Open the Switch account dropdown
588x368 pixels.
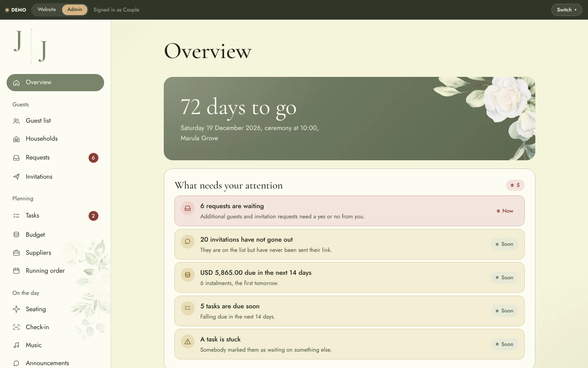tap(566, 10)
